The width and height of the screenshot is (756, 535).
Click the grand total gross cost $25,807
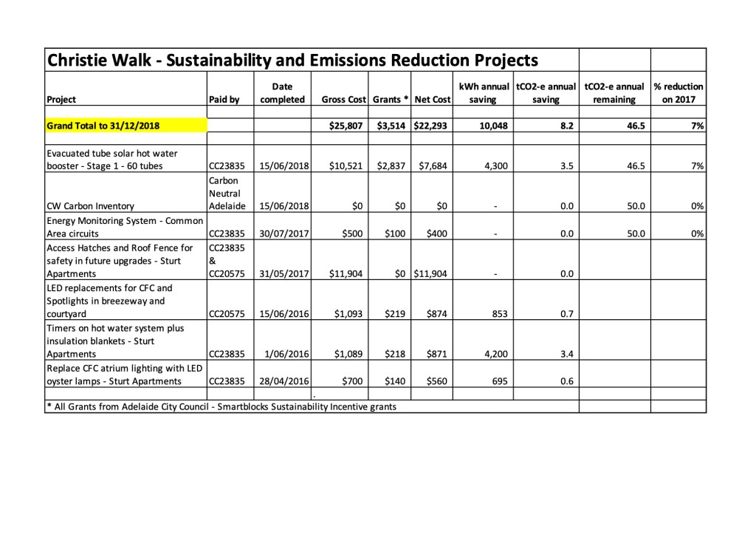click(345, 126)
